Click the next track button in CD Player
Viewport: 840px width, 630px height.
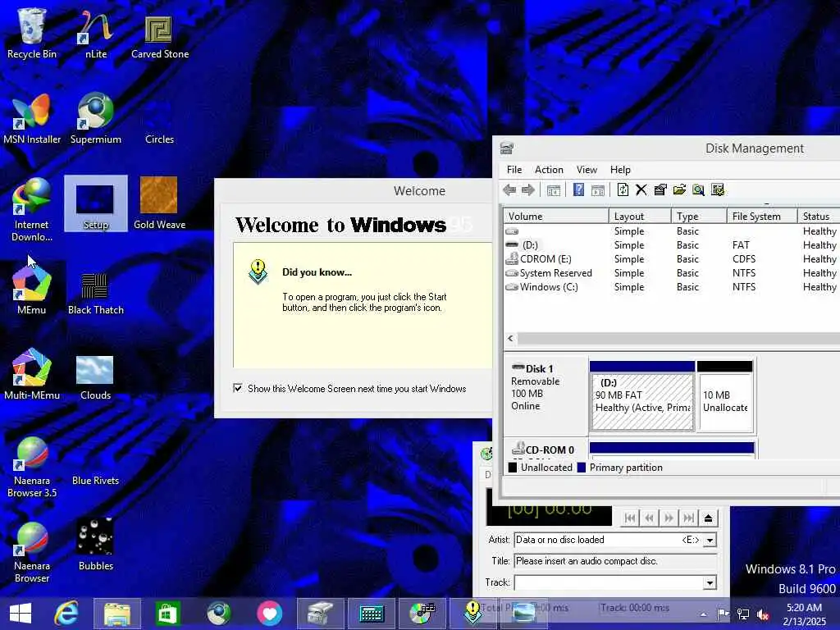point(688,518)
